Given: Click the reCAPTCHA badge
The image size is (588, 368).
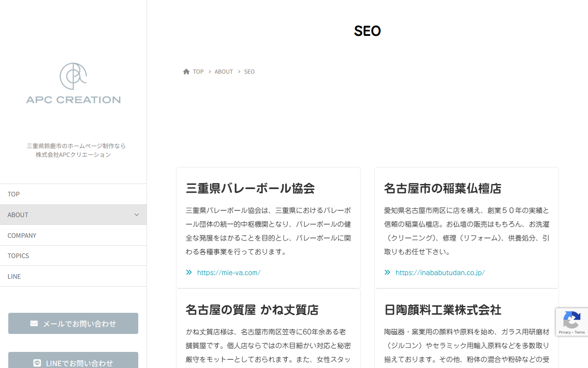Looking at the screenshot, I should click(x=571, y=322).
